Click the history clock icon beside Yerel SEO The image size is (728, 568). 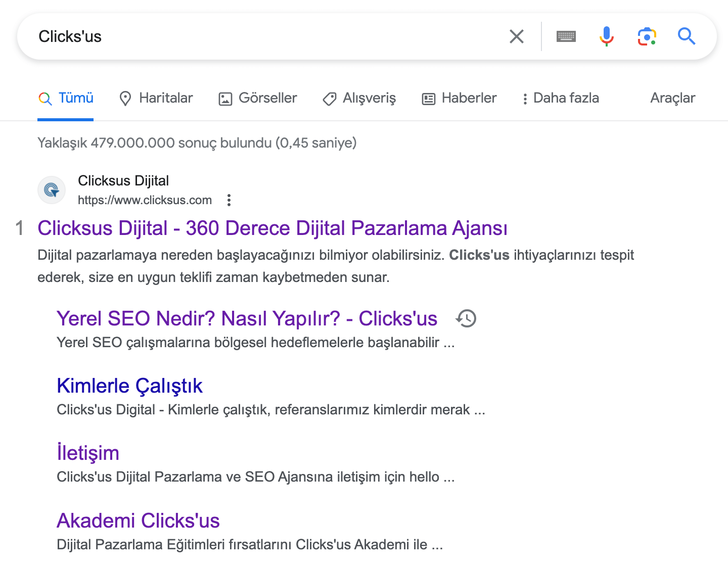(466, 318)
